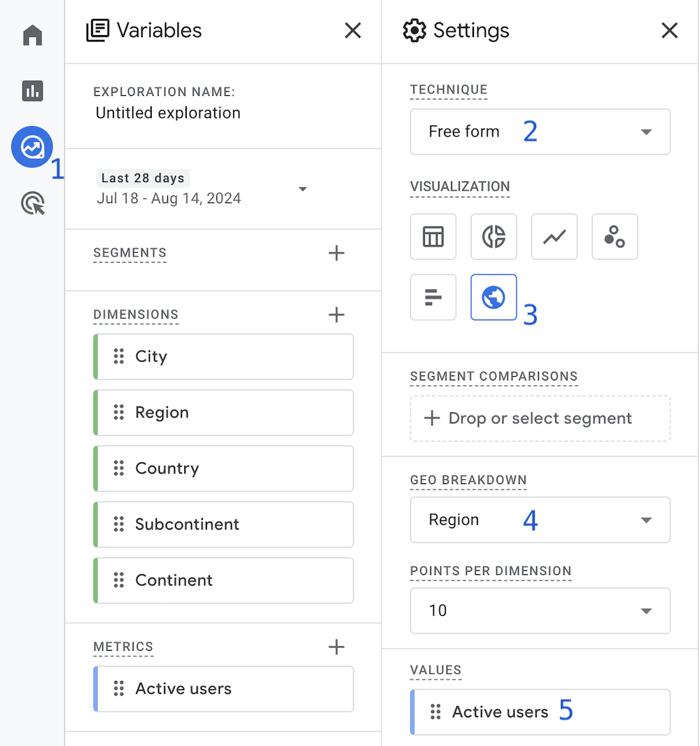Choose the Scatter plot visualization
The image size is (700, 746).
(x=615, y=237)
